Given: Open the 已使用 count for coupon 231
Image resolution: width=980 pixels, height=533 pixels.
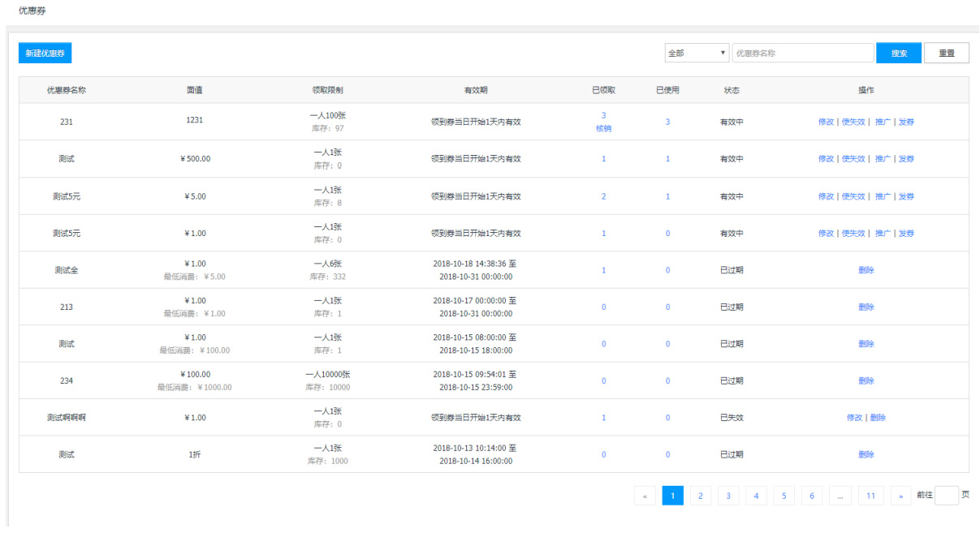Looking at the screenshot, I should (x=667, y=122).
